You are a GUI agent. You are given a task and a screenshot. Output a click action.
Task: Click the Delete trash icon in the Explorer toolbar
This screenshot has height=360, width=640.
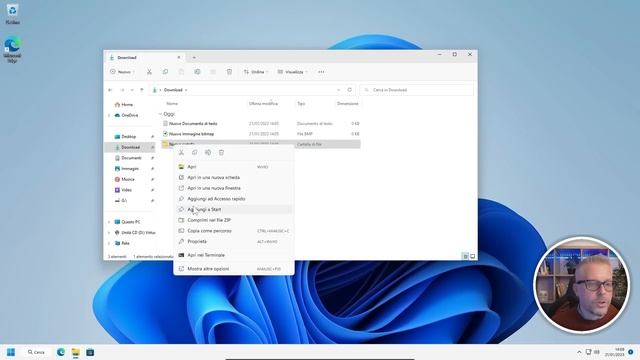229,72
